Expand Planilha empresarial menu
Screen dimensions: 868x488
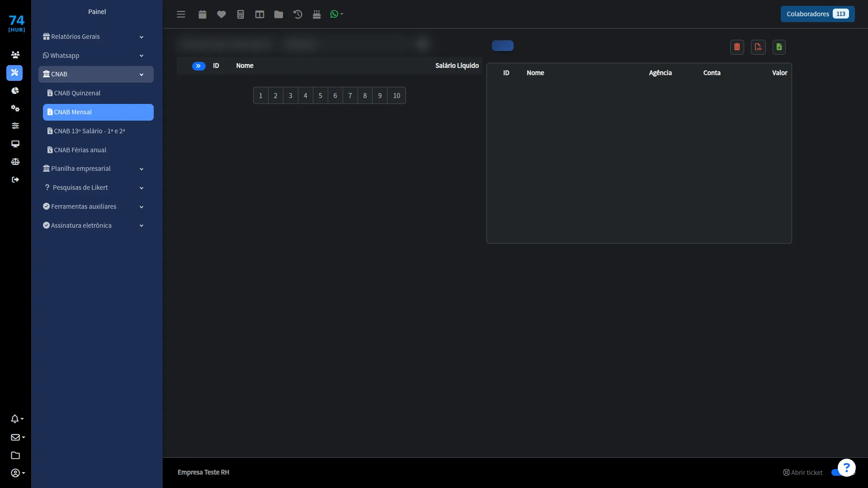click(96, 169)
